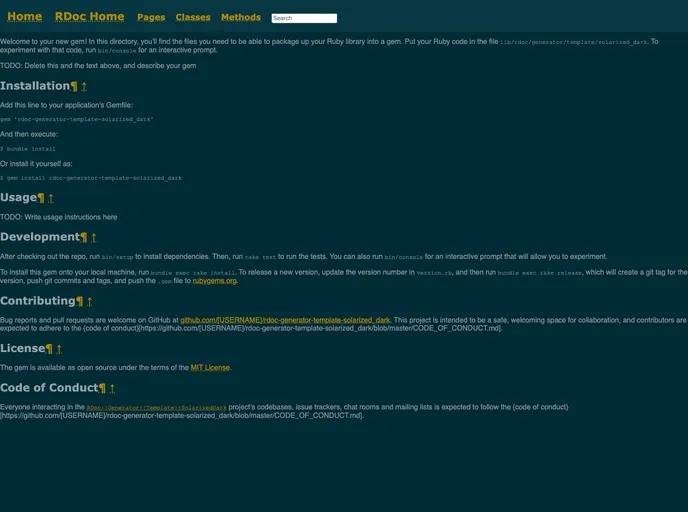Click up arrow beside Code of Conduct
688x512 pixels.
click(112, 388)
